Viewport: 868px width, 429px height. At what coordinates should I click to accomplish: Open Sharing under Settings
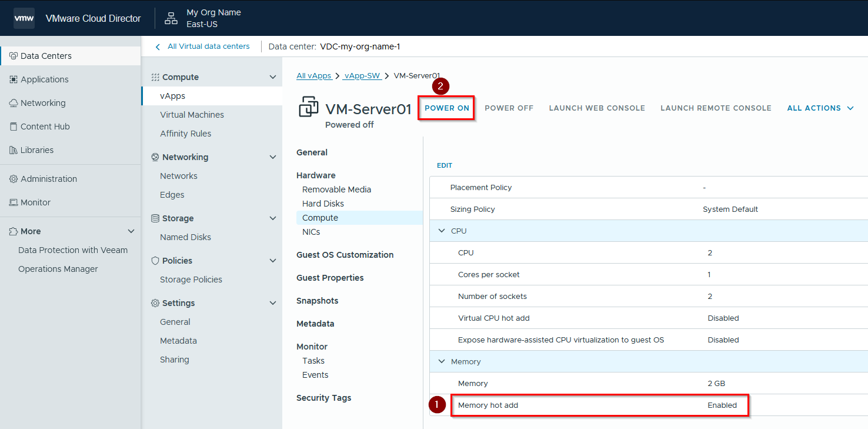pos(175,360)
